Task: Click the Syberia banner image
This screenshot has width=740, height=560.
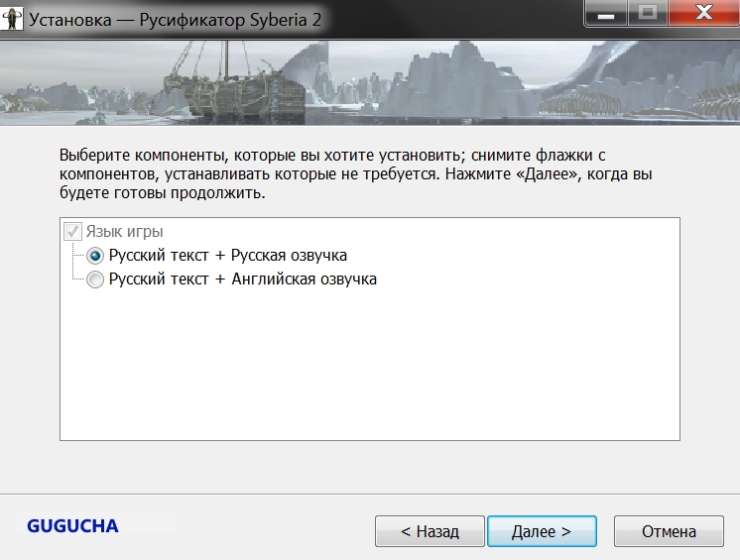Action: pos(370,83)
